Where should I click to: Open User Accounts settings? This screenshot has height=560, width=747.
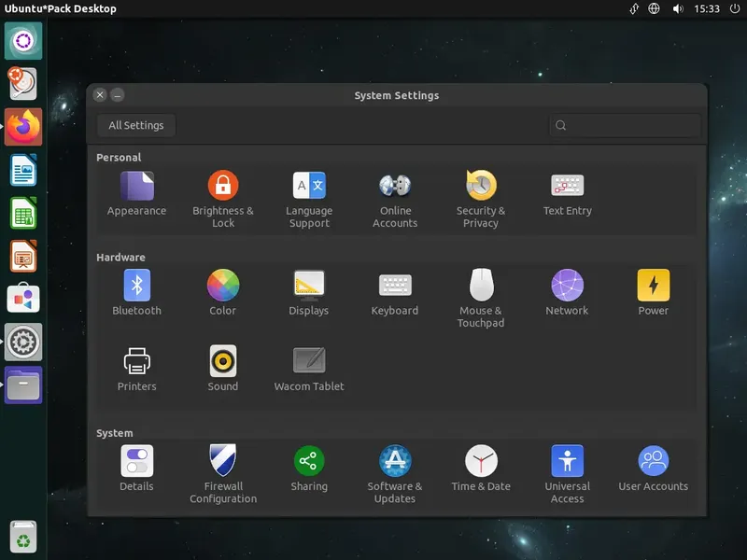point(653,469)
